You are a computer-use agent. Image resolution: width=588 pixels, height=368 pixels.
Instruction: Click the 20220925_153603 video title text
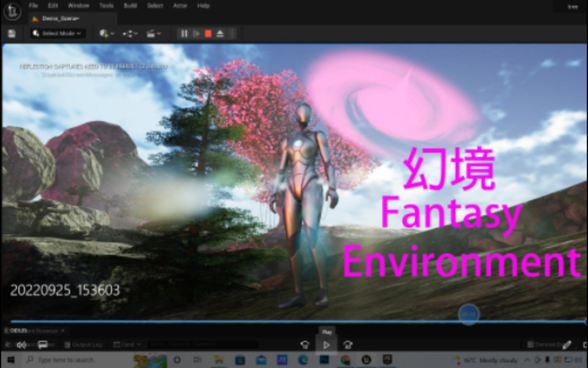click(x=65, y=290)
